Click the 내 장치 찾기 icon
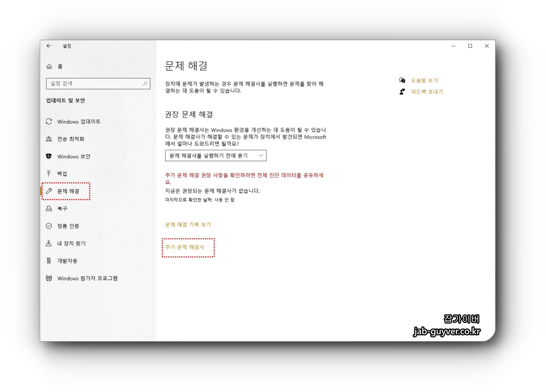The image size is (546, 392). (49, 243)
